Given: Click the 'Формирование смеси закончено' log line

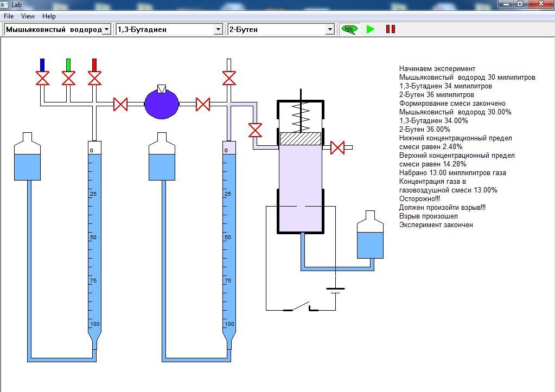Looking at the screenshot, I should [x=452, y=104].
